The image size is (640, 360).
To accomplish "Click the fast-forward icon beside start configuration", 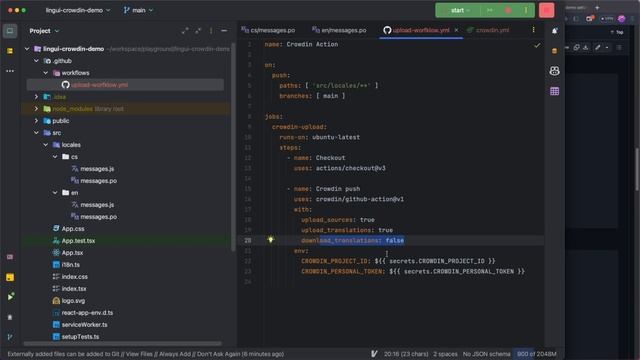I will tap(490, 10).
